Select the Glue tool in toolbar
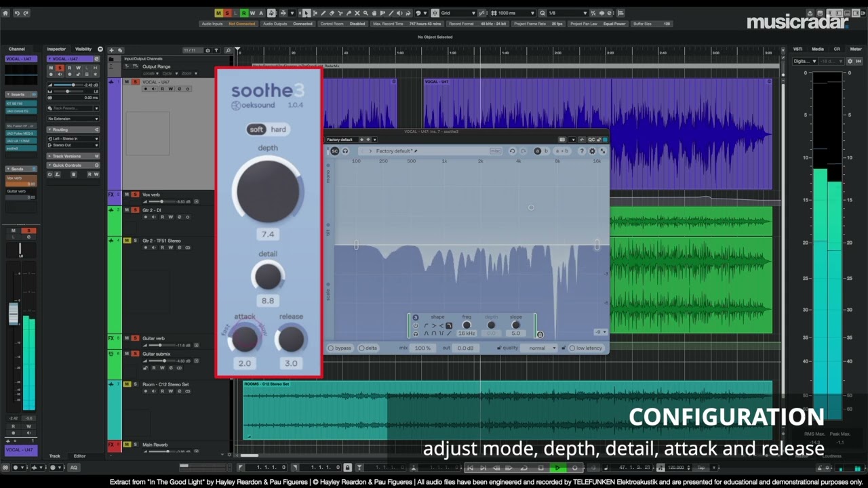The image size is (868, 488). [x=349, y=13]
